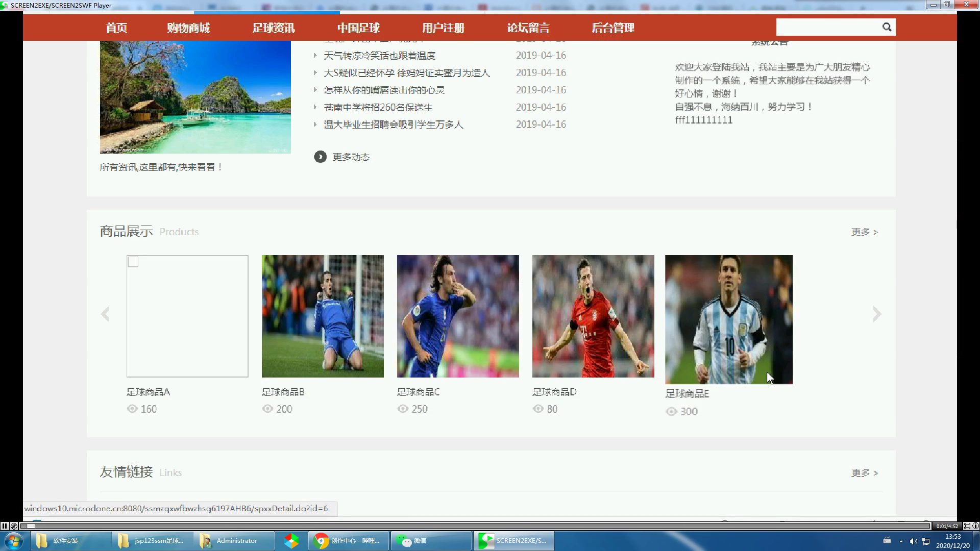The image size is (980, 551).
Task: Click the tropical beach banner image
Action: pyautogui.click(x=195, y=97)
